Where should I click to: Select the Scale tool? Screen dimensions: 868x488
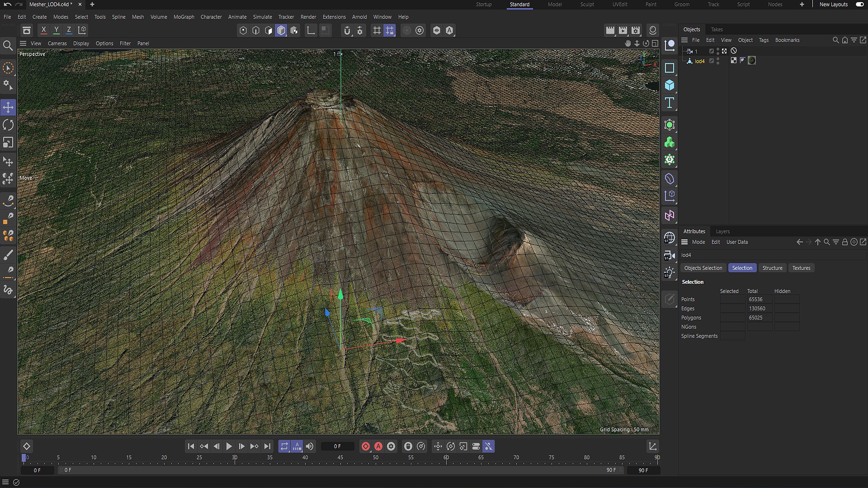coord(8,143)
